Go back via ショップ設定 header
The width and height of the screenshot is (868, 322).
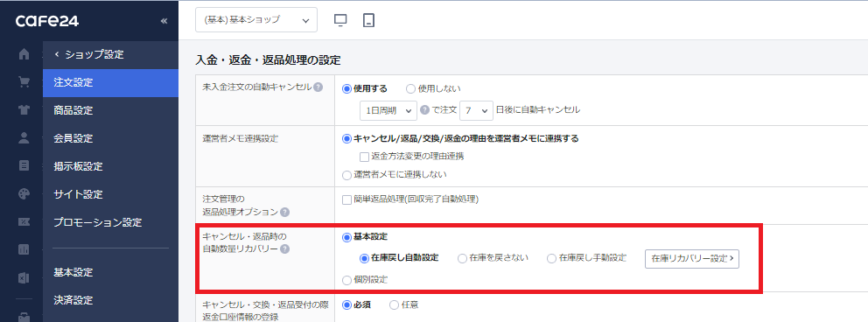(89, 54)
